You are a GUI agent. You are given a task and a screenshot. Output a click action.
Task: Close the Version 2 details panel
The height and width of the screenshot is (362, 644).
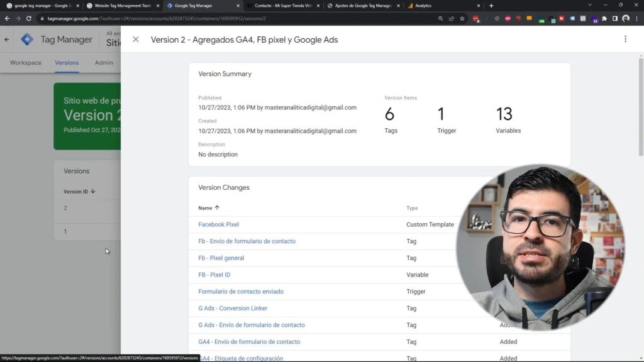136,40
